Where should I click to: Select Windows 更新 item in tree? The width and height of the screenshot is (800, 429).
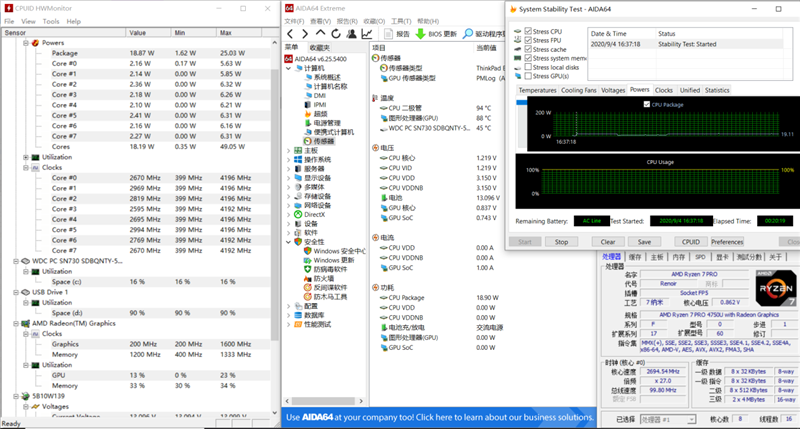point(334,260)
